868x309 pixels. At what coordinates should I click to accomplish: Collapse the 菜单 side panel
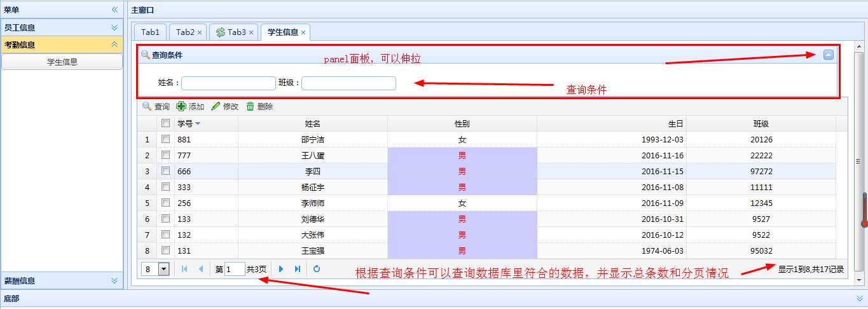(x=115, y=10)
